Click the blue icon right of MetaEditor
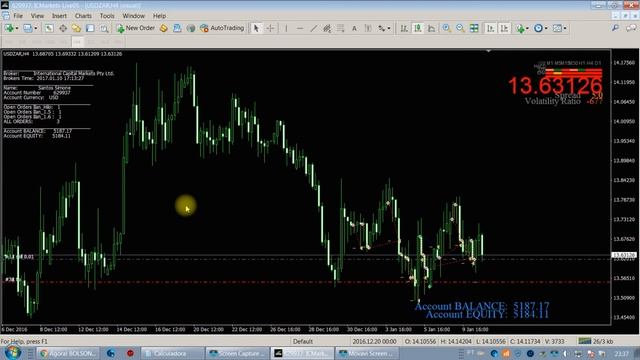640x360 pixels. [177, 28]
